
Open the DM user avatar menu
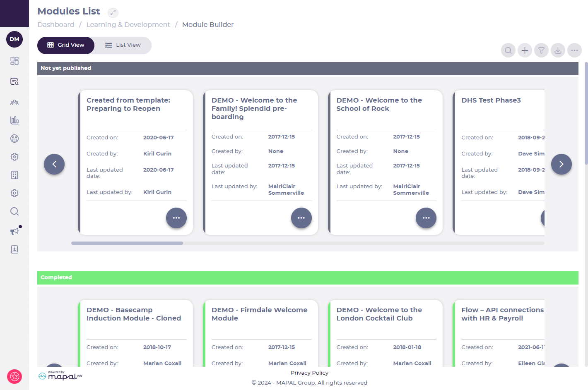point(14,39)
